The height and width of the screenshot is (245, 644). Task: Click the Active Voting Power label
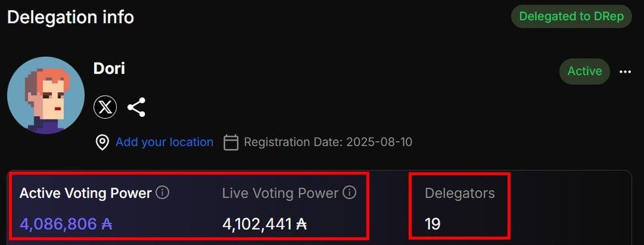pyautogui.click(x=85, y=192)
